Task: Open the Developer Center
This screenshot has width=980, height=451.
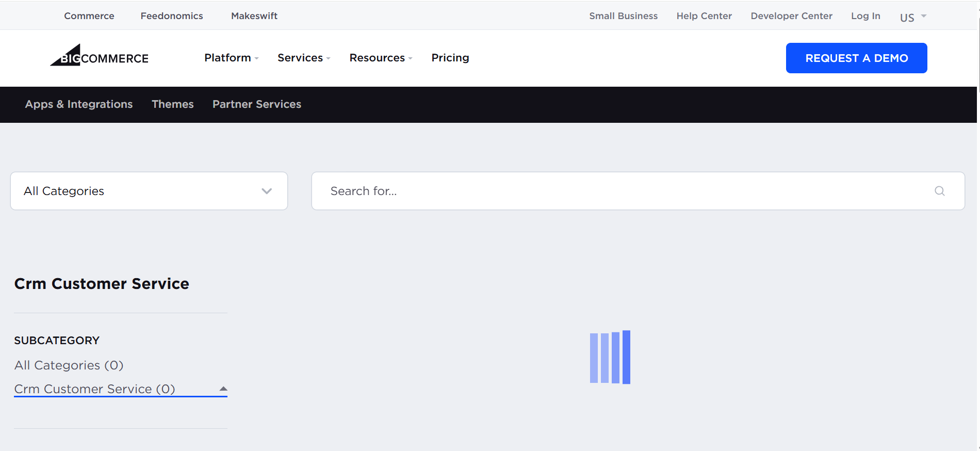Action: point(791,16)
